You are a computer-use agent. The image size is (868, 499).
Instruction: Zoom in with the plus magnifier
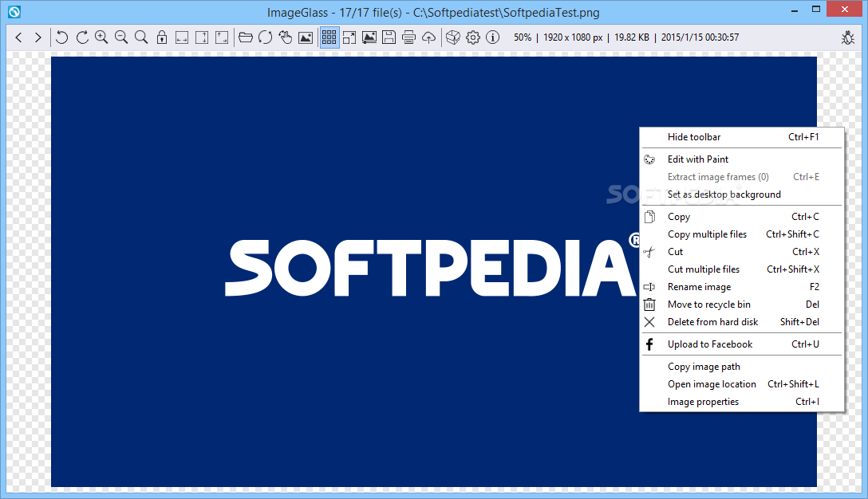coord(101,37)
